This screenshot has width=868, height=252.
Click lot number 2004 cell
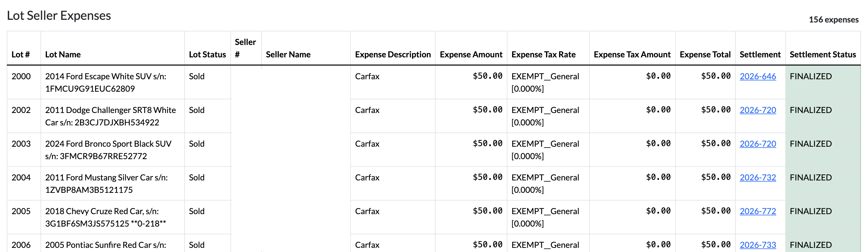point(21,177)
